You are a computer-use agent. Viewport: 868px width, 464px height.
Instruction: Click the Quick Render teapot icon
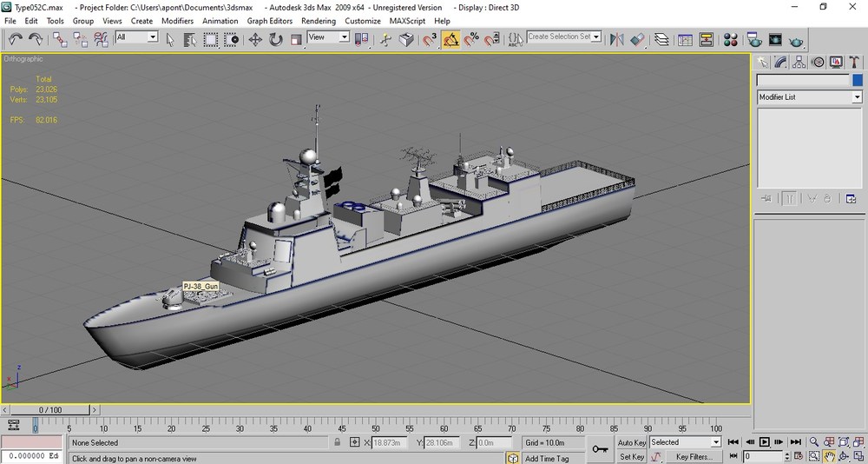click(796, 40)
